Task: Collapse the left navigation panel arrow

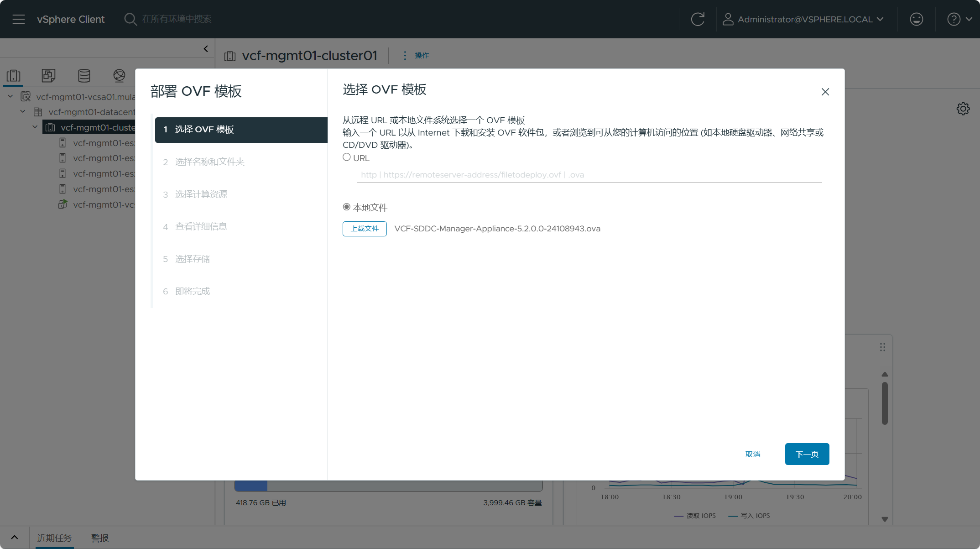Action: (x=206, y=49)
